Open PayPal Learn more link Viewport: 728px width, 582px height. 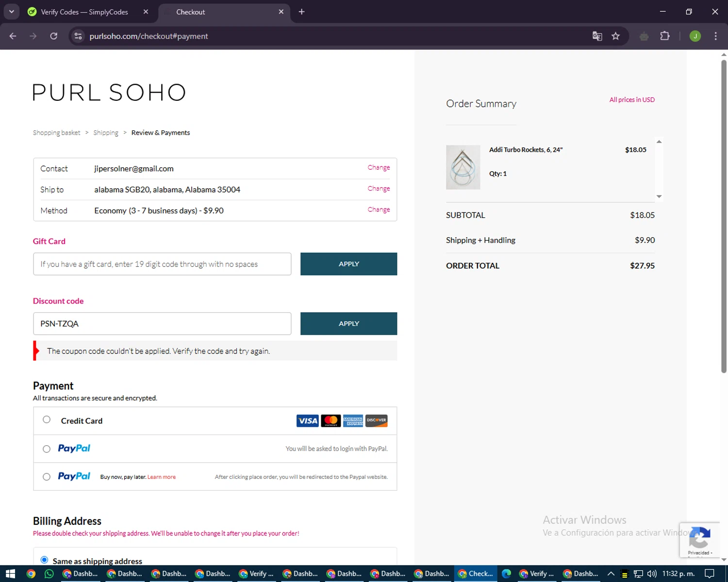tap(162, 477)
